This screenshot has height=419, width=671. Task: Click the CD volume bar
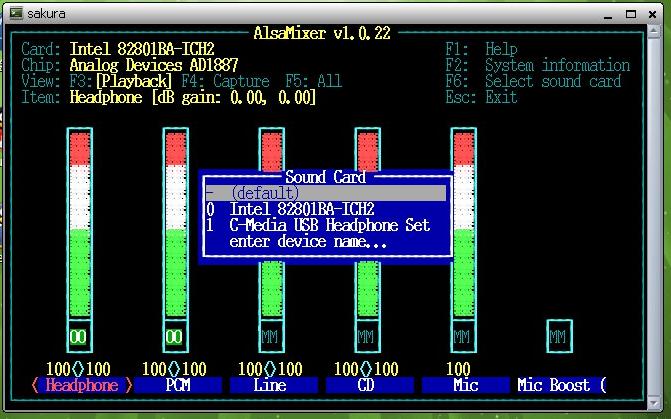(368, 291)
